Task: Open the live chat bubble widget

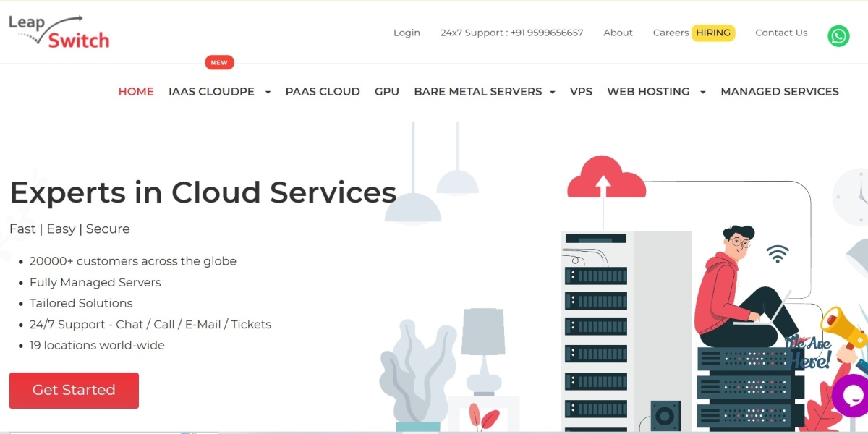Action: [851, 395]
